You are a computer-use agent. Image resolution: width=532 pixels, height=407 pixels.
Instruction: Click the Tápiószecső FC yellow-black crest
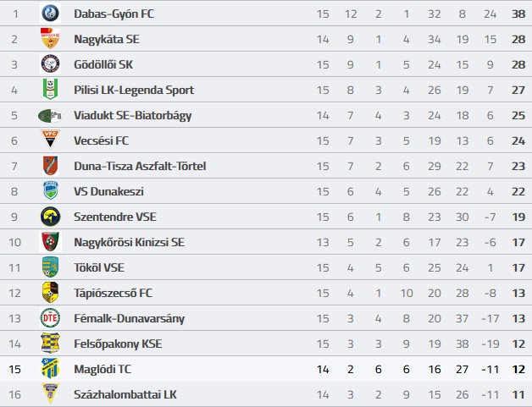click(x=50, y=292)
